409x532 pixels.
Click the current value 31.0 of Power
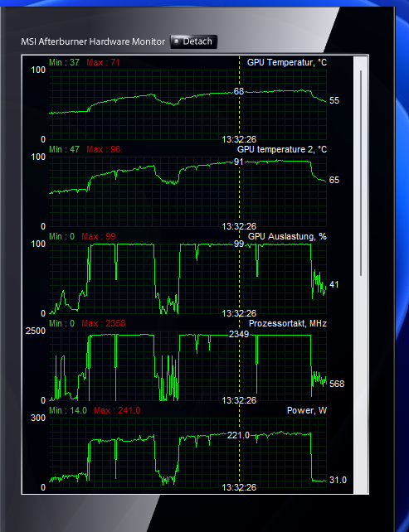click(338, 480)
